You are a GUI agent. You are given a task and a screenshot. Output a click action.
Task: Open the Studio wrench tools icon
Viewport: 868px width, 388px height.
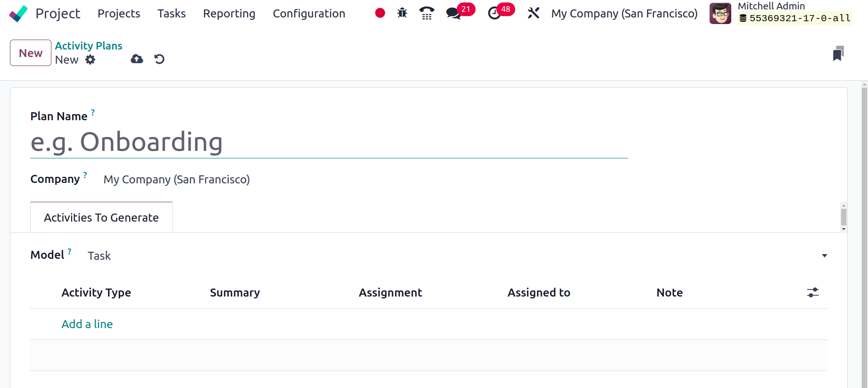pyautogui.click(x=533, y=13)
